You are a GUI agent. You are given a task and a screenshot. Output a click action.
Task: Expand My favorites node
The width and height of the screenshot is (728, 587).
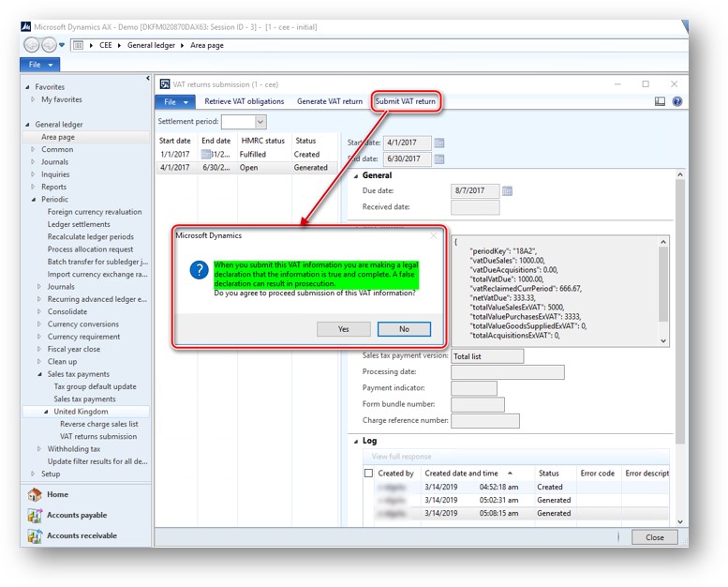coord(33,99)
